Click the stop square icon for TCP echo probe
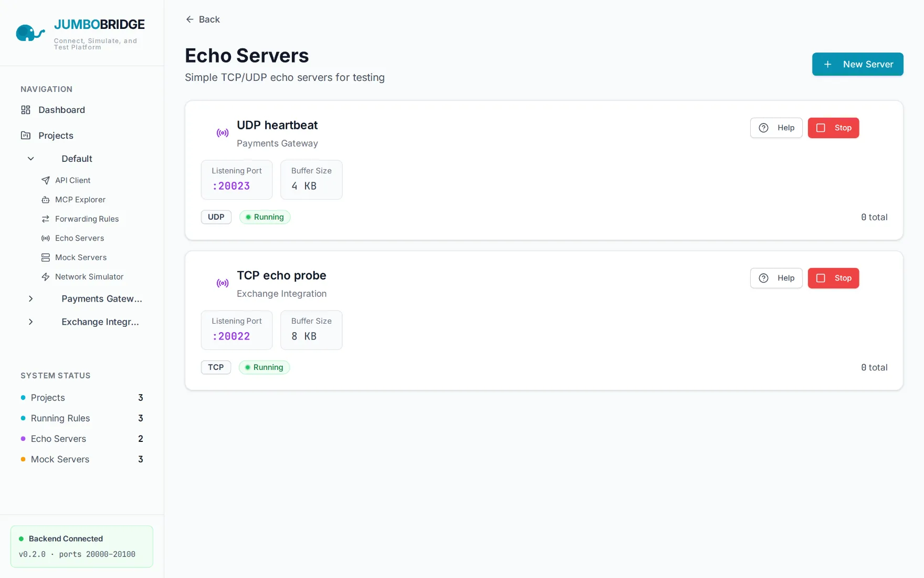Image resolution: width=924 pixels, height=578 pixels. pos(821,278)
